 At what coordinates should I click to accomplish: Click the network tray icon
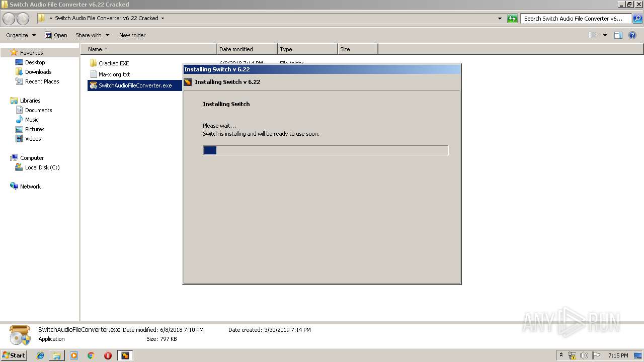tap(572, 355)
